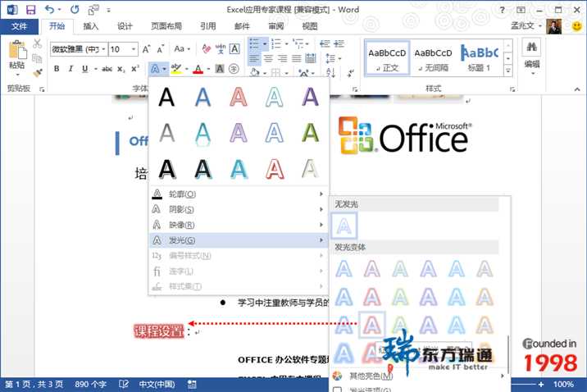Screen dimensions: 587x392
Task: Switch to the 页面布局 ribbon tab
Action: (166, 26)
